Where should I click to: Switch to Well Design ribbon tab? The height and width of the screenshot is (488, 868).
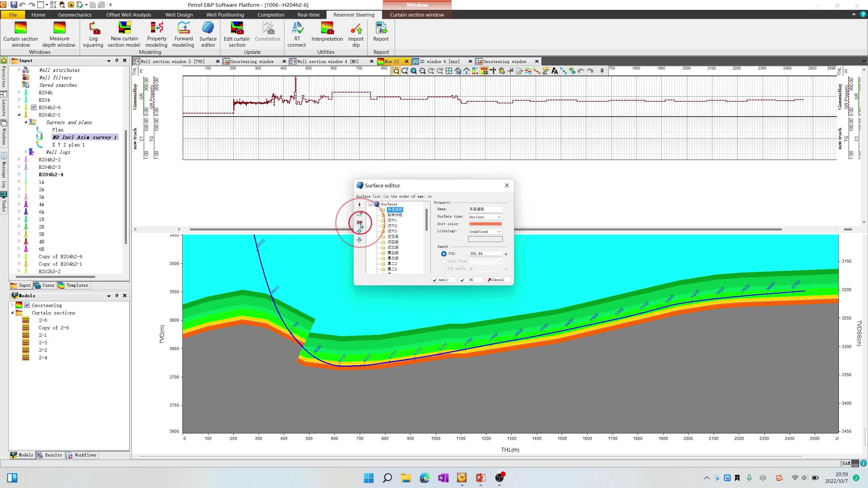(179, 15)
